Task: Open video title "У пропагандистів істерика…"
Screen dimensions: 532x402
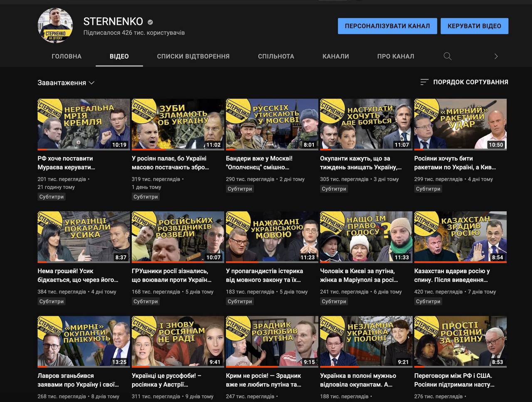Action: (264, 276)
